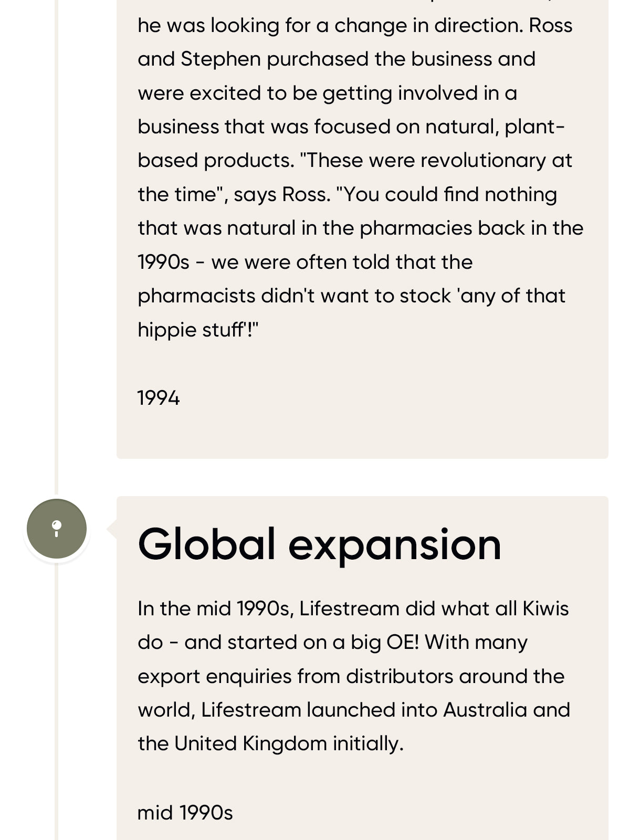Click the word Australia in the paragraph

click(485, 710)
